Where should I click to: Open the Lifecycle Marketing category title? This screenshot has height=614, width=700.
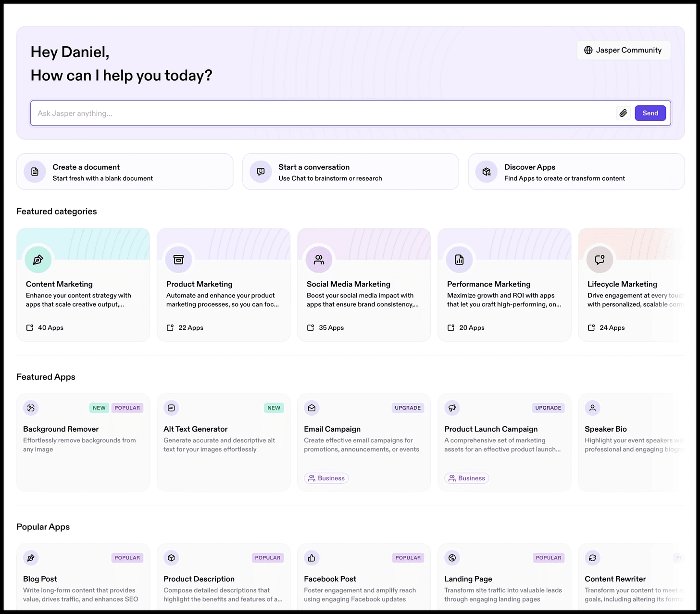tap(622, 284)
